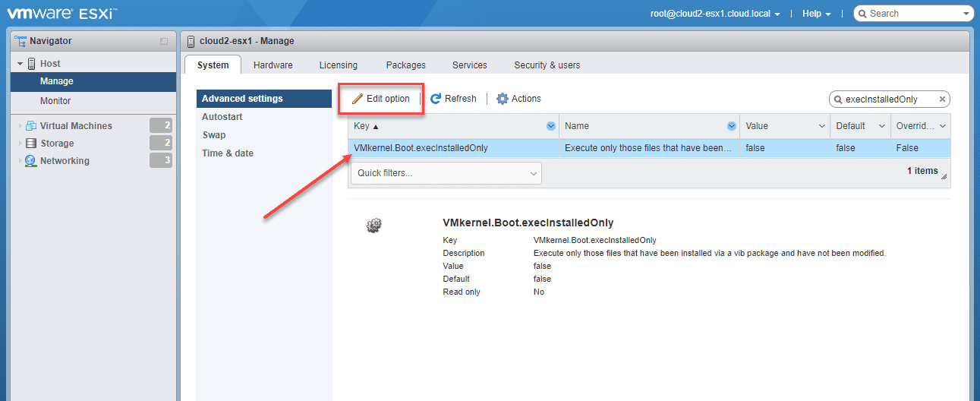Collapse the Host tree node
980x401 pixels.
pos(20,64)
